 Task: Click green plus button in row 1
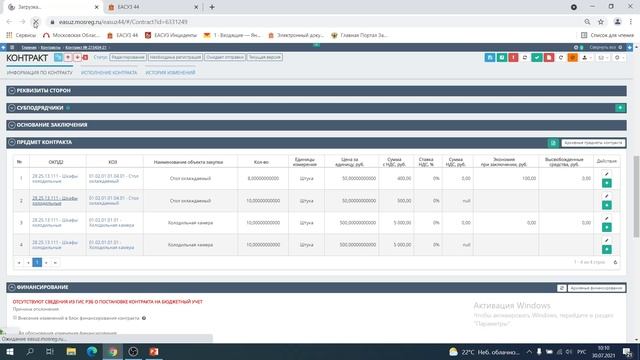tap(607, 183)
